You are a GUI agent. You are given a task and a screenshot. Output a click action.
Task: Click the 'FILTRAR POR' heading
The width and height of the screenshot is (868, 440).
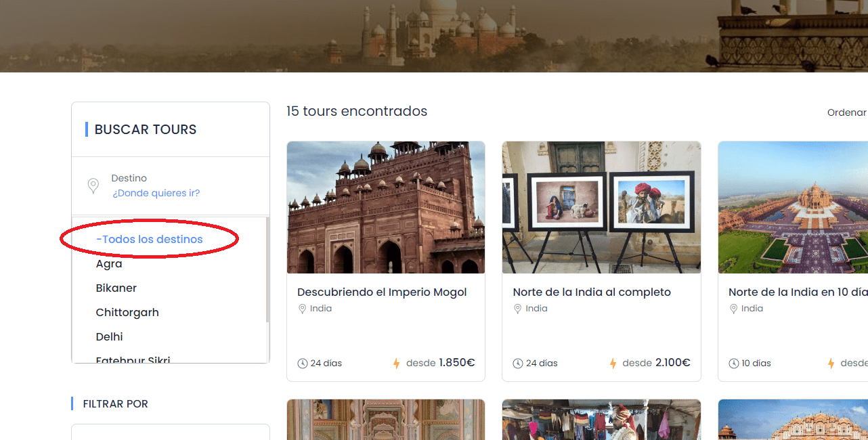(115, 403)
